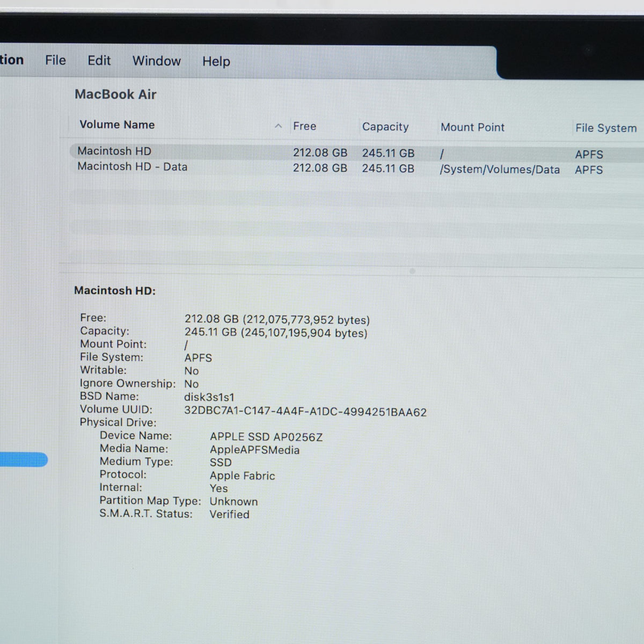
Task: Select the Macintosh HD volume row
Action: (x=357, y=152)
